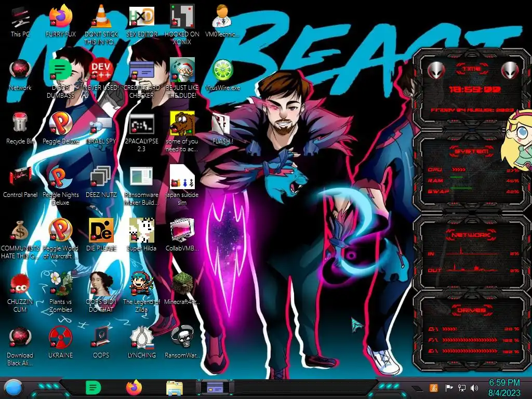Launch Peggle World of Warcraft shortcut
This screenshot has width=532, height=399.
[x=60, y=240]
